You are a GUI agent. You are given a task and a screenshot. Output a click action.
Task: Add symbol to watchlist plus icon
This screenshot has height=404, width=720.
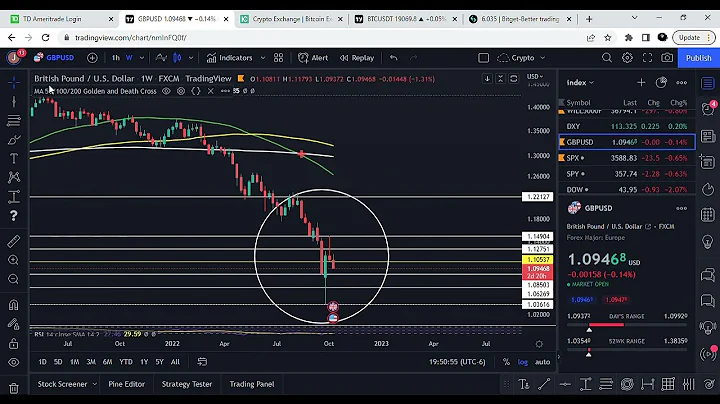pos(641,83)
